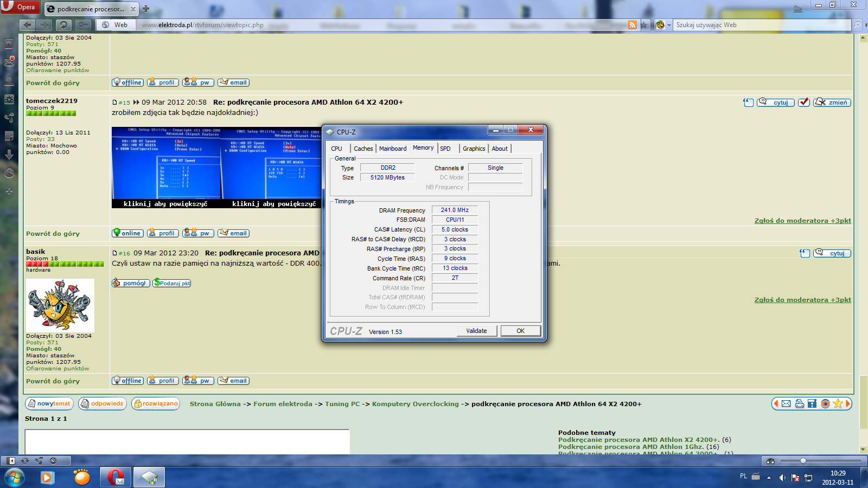Switch to the CPU tab in CPU-Z
Screen dimensions: 868x488
pos(337,149)
